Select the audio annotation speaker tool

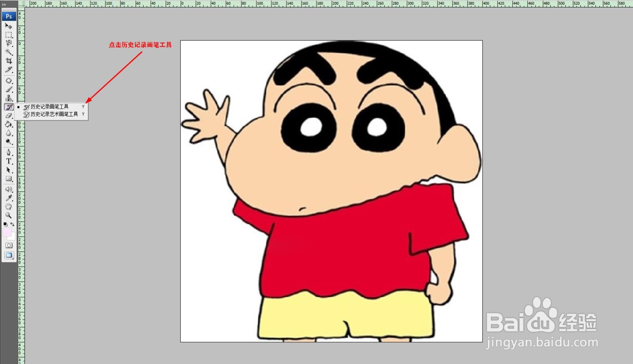point(9,189)
